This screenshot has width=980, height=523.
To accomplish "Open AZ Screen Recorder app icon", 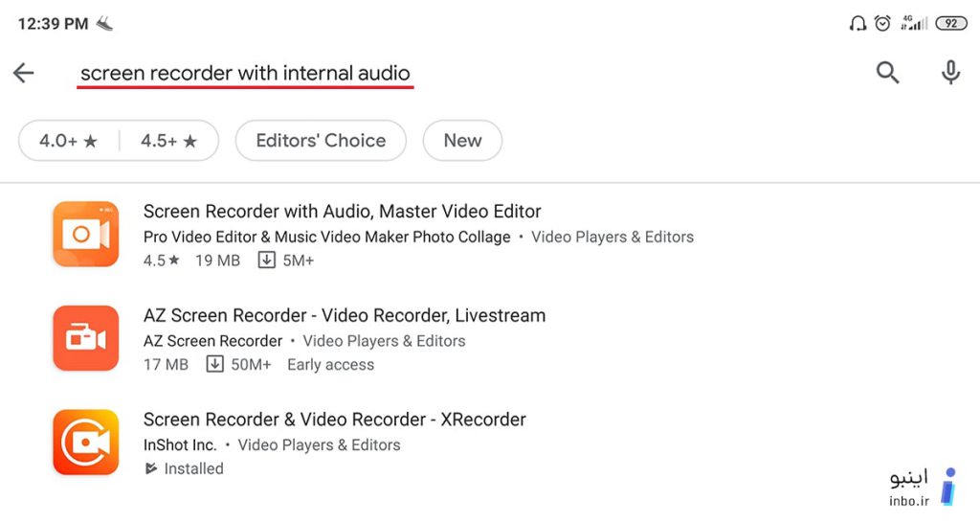I will pyautogui.click(x=85, y=338).
